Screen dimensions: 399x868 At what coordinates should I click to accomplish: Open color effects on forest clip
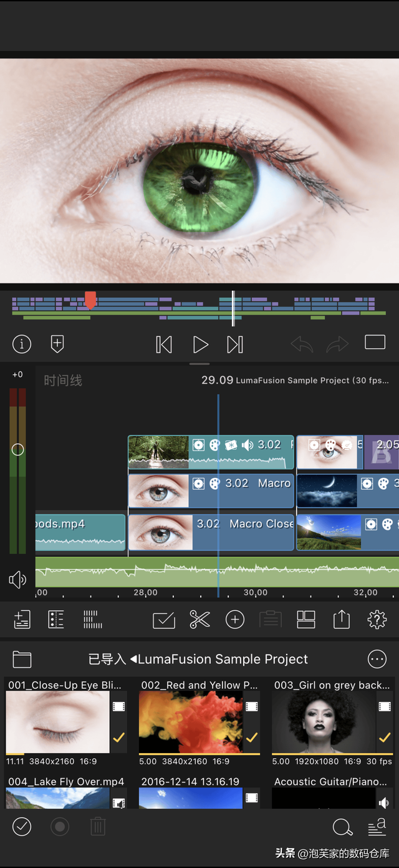[x=214, y=445]
